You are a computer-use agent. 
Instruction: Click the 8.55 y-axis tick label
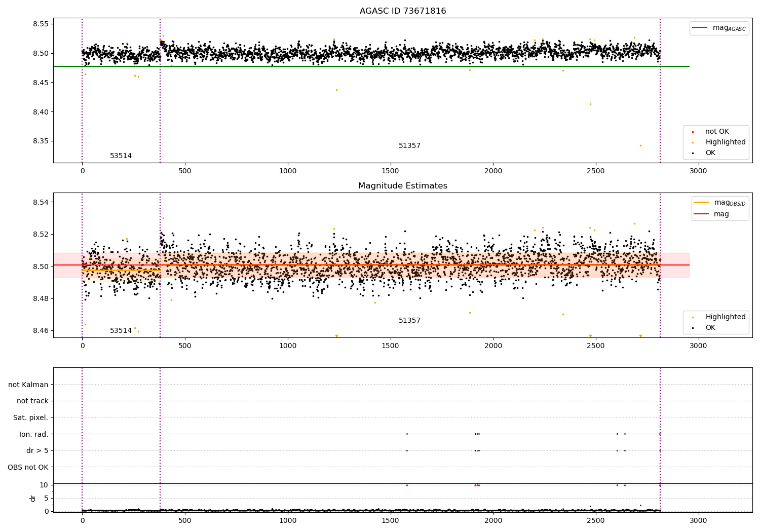(x=40, y=24)
